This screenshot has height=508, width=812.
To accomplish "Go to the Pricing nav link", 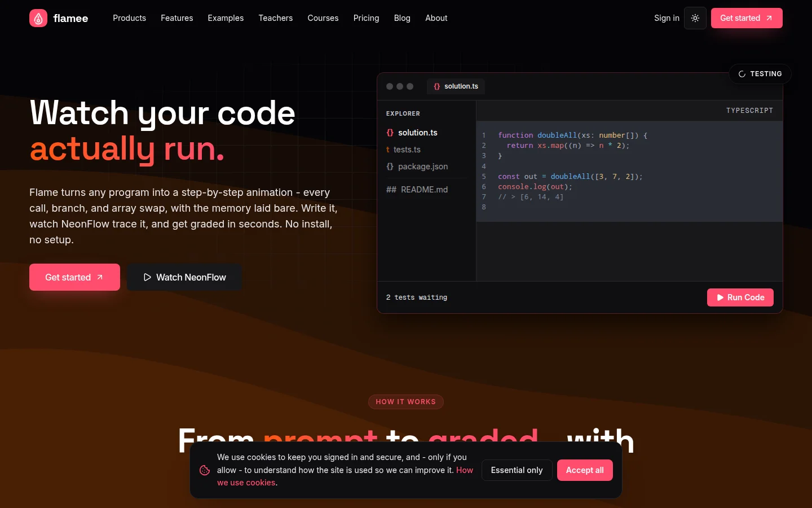I will pos(366,18).
